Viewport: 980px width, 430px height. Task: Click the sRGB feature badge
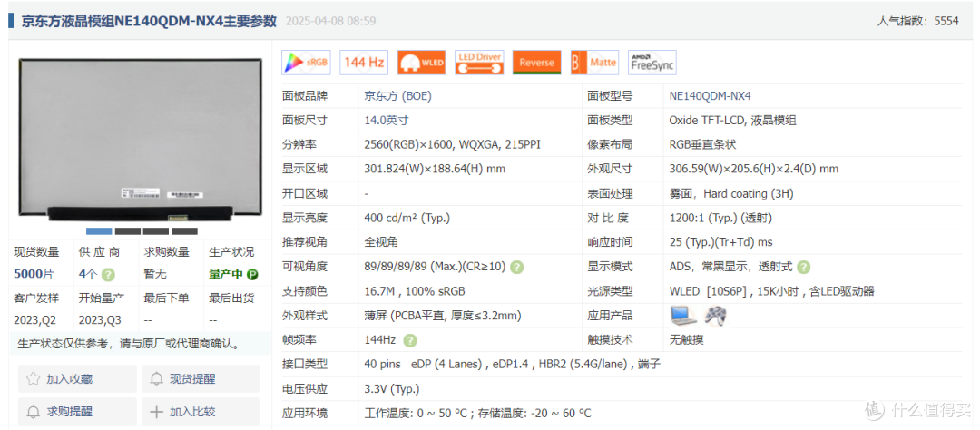307,63
